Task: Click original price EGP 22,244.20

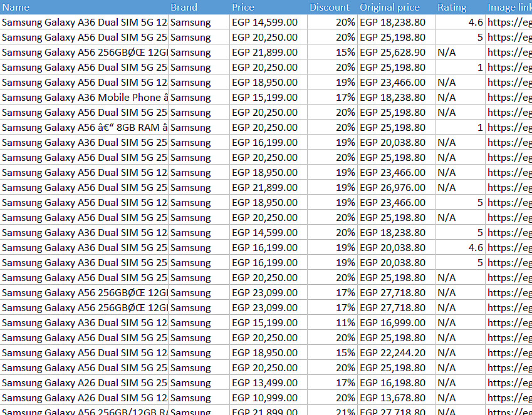Action: (x=396, y=353)
